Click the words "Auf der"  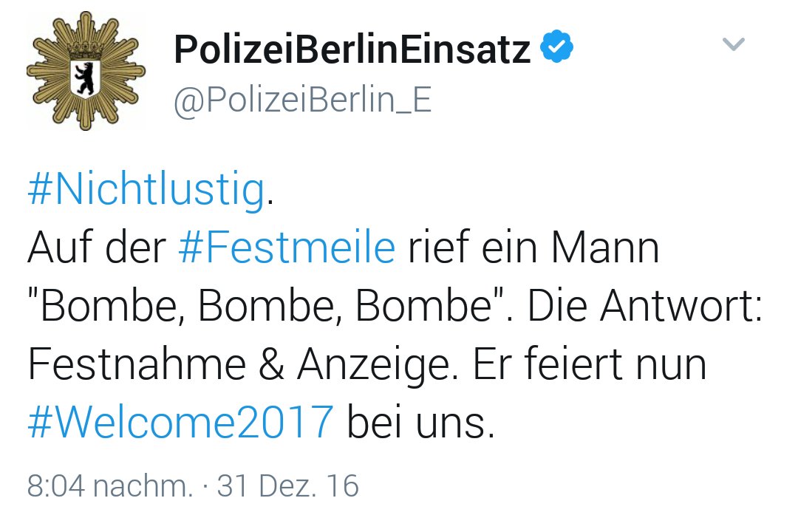97,249
